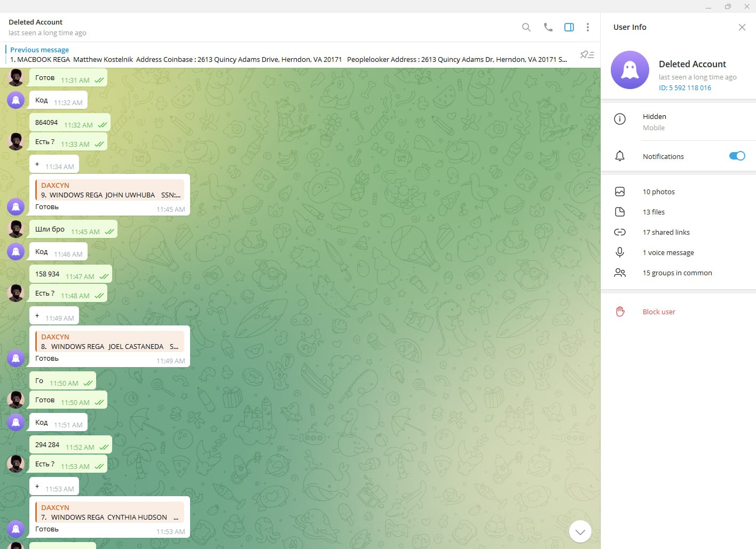Click the info circle icon beside Hidden
The width and height of the screenshot is (756, 549).
[620, 119]
